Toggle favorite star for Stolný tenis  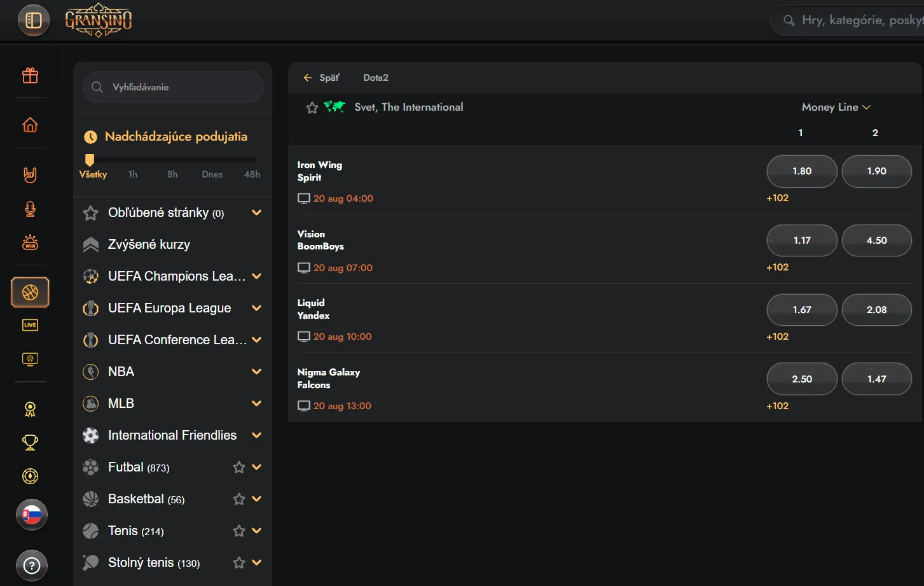(239, 562)
